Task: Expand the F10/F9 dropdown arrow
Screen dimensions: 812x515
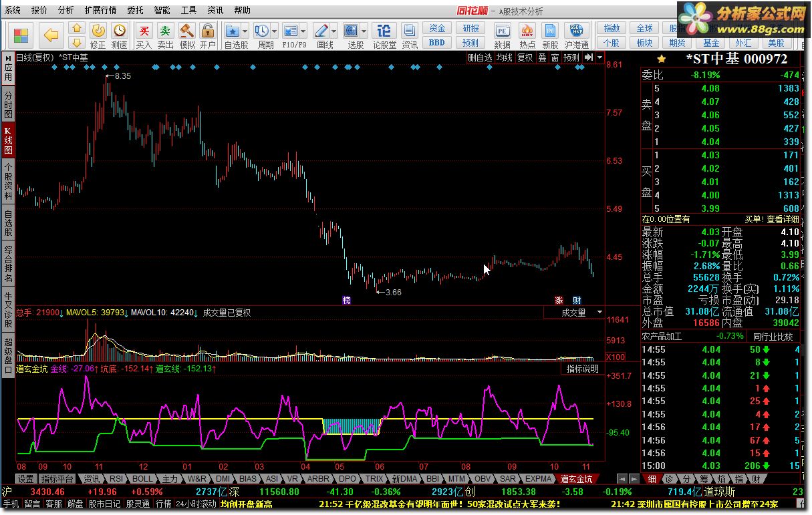Action: coord(303,31)
